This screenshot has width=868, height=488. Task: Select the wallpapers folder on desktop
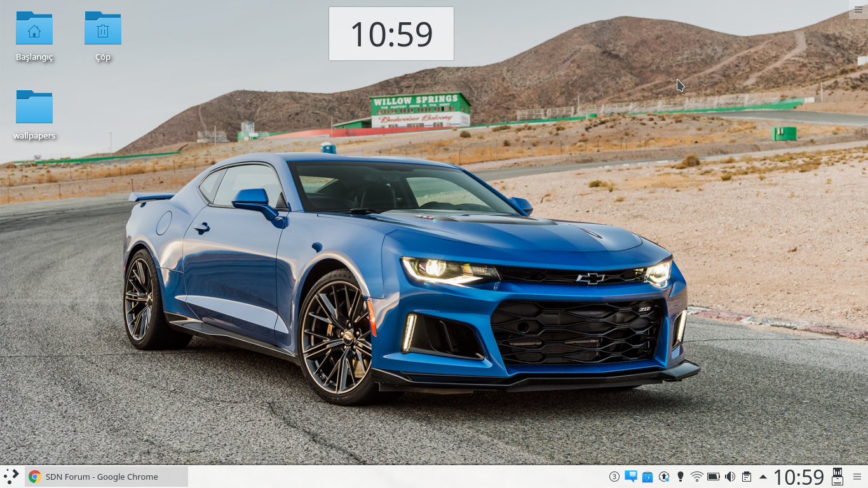pos(34,116)
